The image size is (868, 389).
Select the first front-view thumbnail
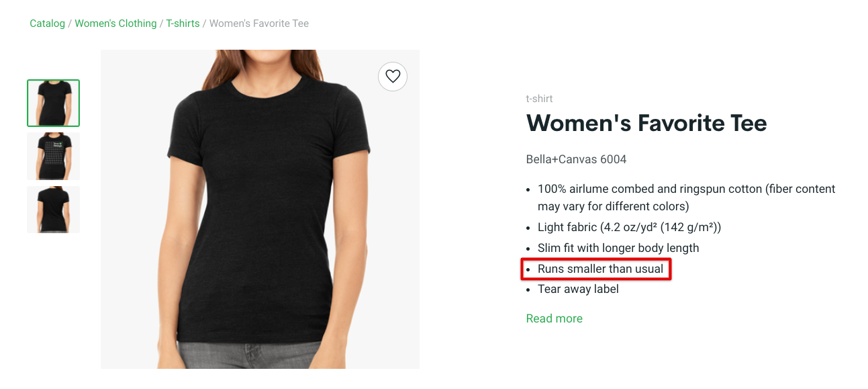53,103
